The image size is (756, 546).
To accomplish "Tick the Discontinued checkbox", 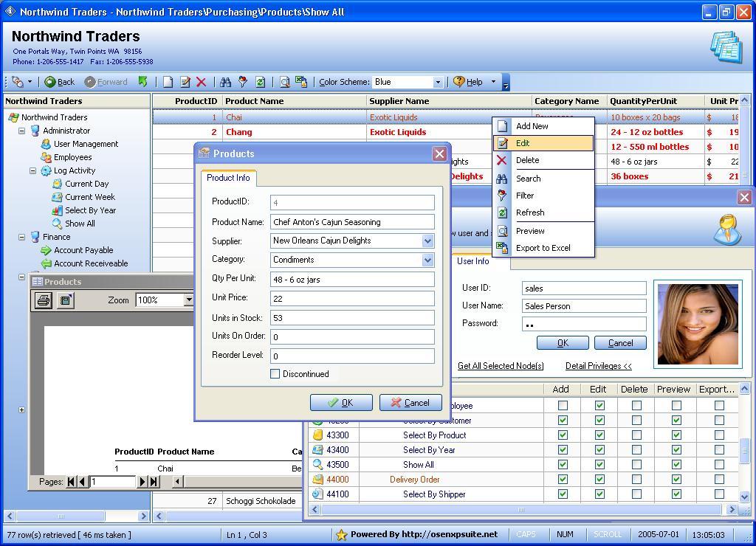I will pyautogui.click(x=275, y=374).
